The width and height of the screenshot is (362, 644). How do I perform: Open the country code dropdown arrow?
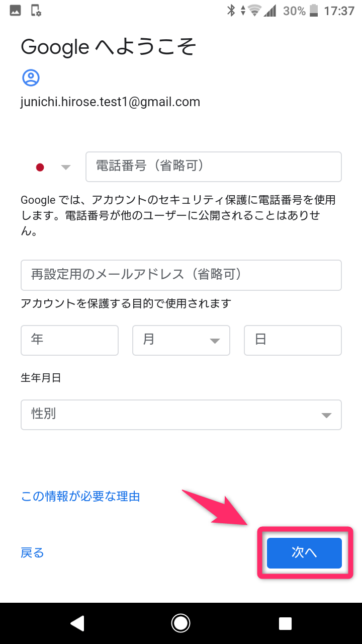coord(65,168)
